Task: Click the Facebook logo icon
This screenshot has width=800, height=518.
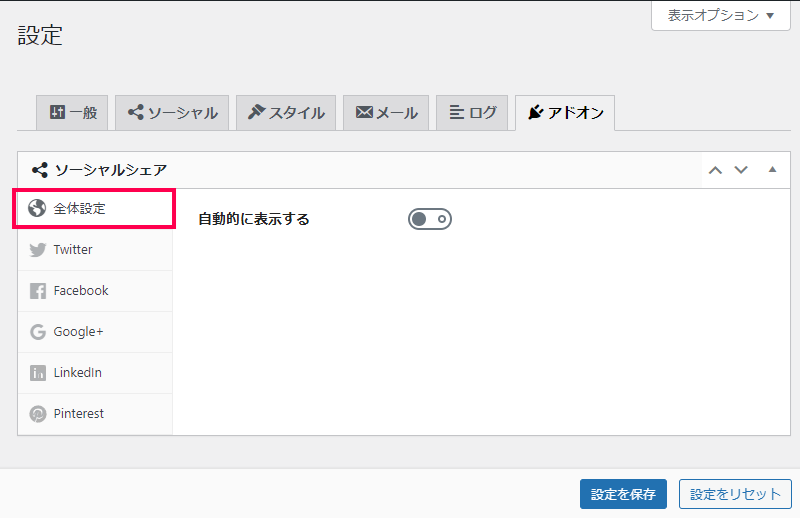Action: click(x=38, y=291)
